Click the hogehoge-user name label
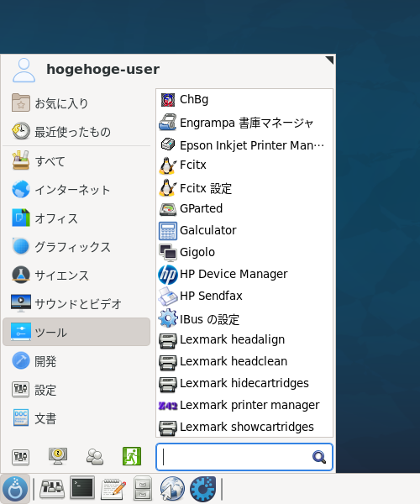420x504 pixels. [102, 70]
